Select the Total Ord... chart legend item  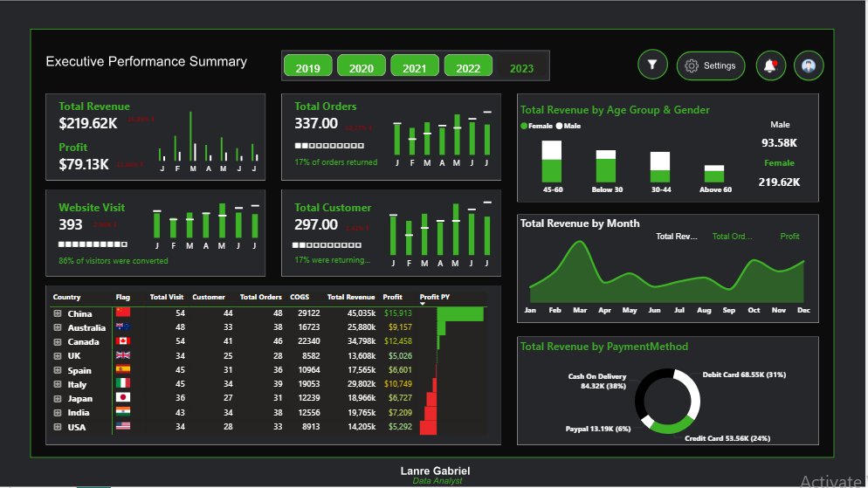(732, 237)
